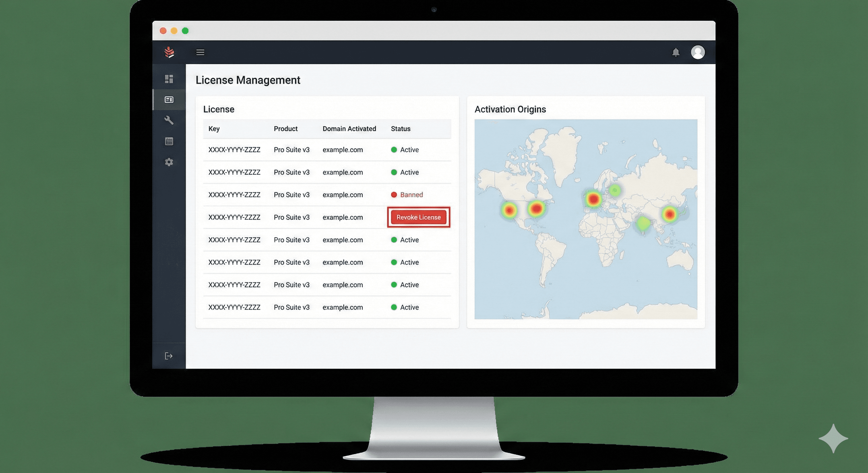This screenshot has width=868, height=473.
Task: Open the Settings gear icon
Action: click(x=169, y=162)
